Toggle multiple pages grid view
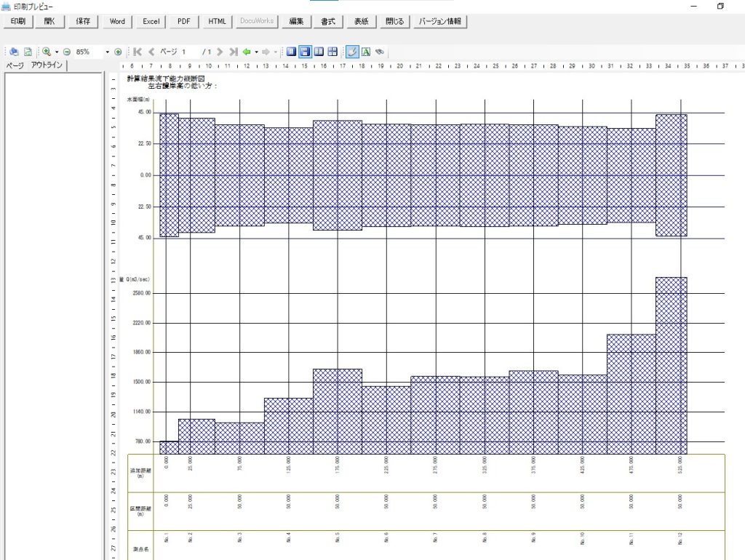This screenshot has width=745, height=560. click(332, 52)
